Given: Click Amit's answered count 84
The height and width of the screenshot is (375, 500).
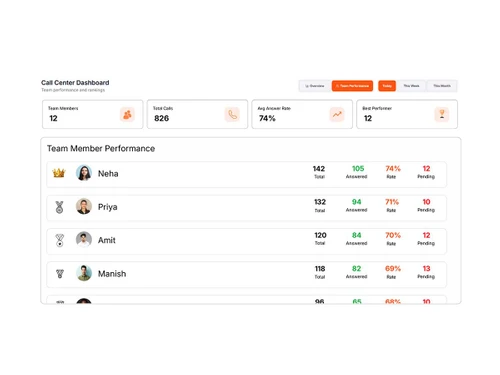Looking at the screenshot, I should coord(356,235).
